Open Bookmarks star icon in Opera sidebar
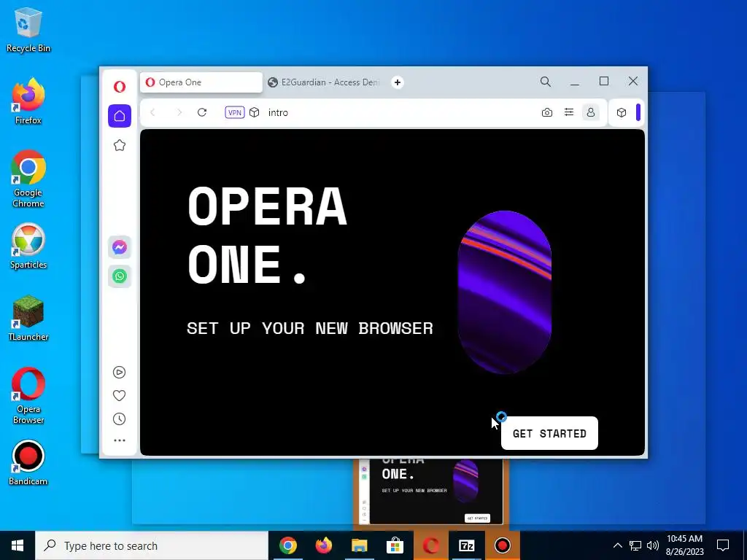 (x=120, y=145)
